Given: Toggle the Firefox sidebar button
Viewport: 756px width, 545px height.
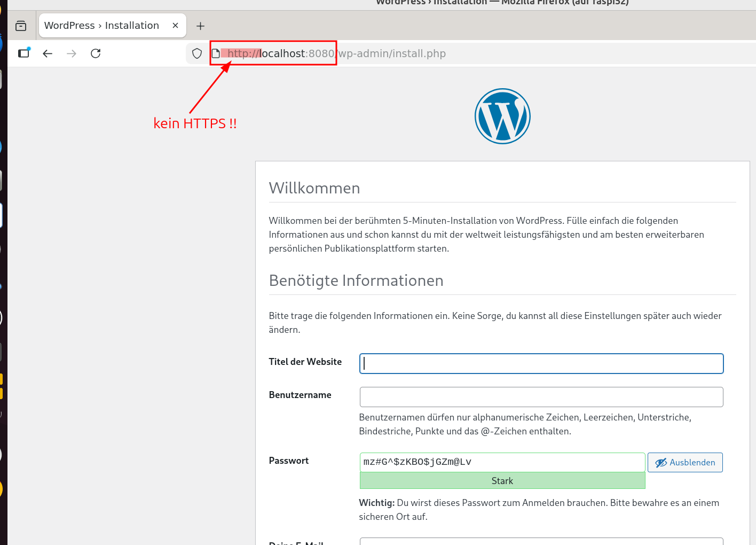Looking at the screenshot, I should point(24,53).
